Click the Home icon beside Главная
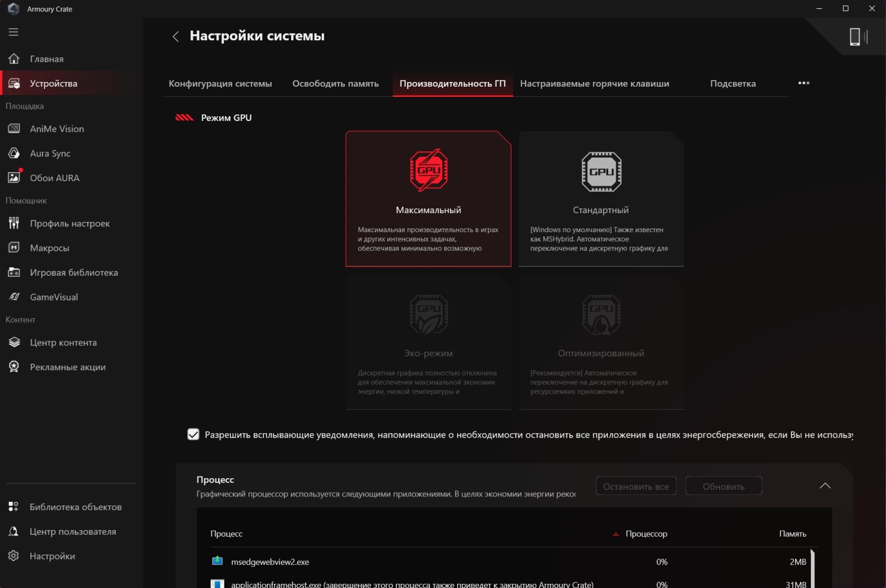The width and height of the screenshot is (886, 588). click(x=14, y=58)
